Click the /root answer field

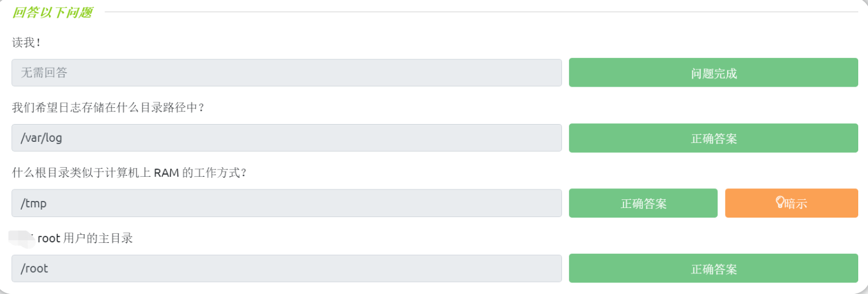pyautogui.click(x=286, y=268)
